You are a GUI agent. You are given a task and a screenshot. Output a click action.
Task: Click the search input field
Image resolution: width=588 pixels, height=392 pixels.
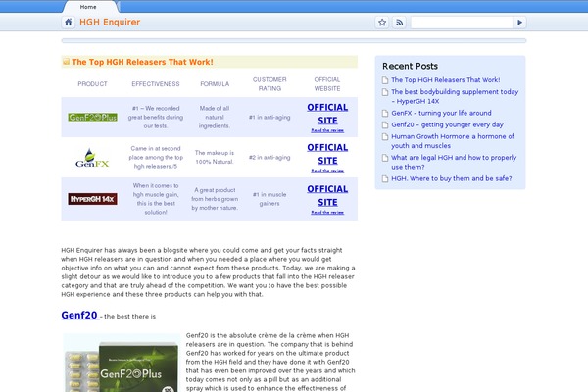coord(462,23)
